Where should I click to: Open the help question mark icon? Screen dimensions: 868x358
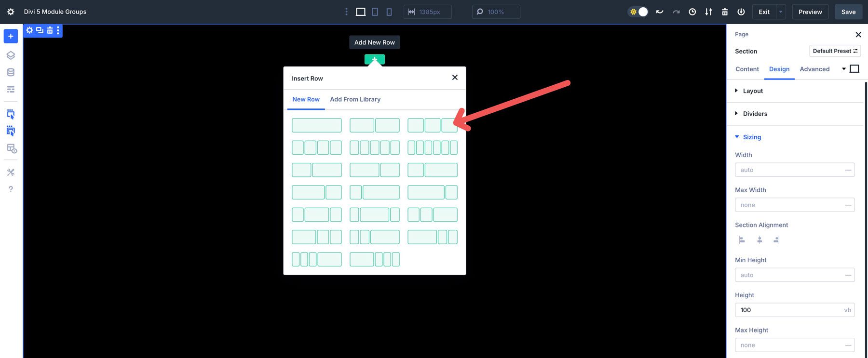point(11,189)
